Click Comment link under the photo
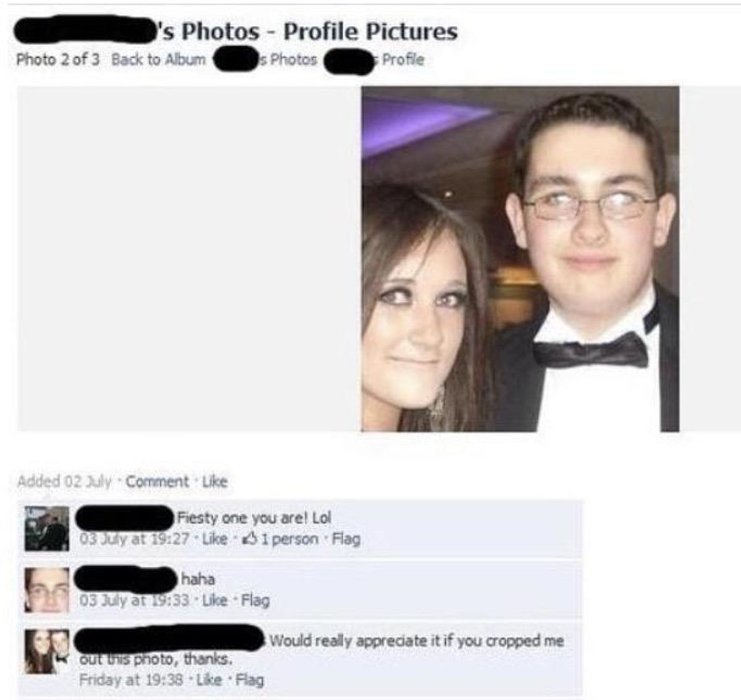Screen dimensions: 741x700 click(157, 481)
